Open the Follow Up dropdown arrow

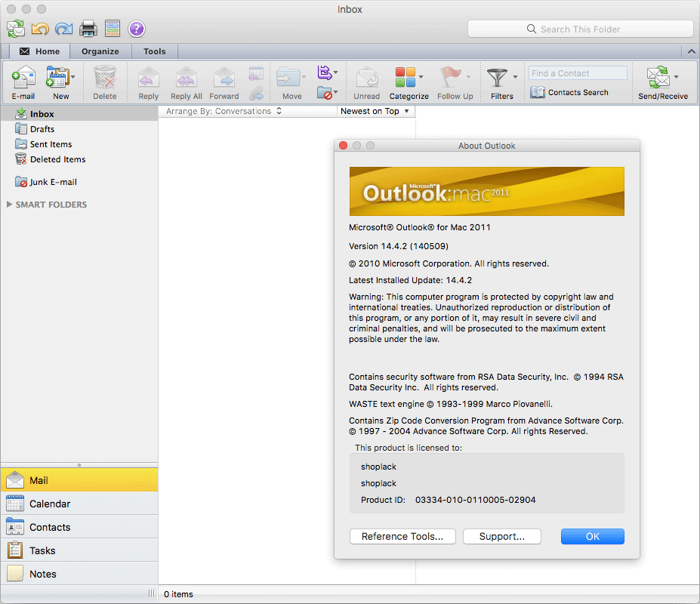[x=468, y=77]
